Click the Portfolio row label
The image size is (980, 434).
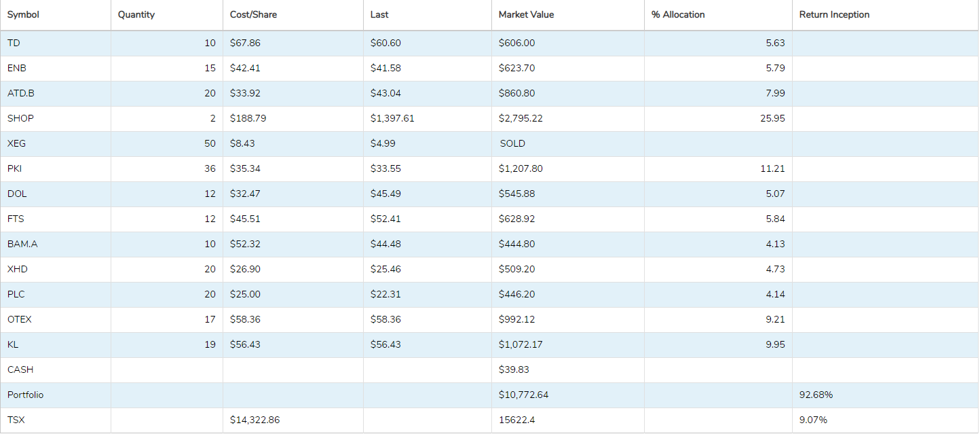tap(26, 395)
